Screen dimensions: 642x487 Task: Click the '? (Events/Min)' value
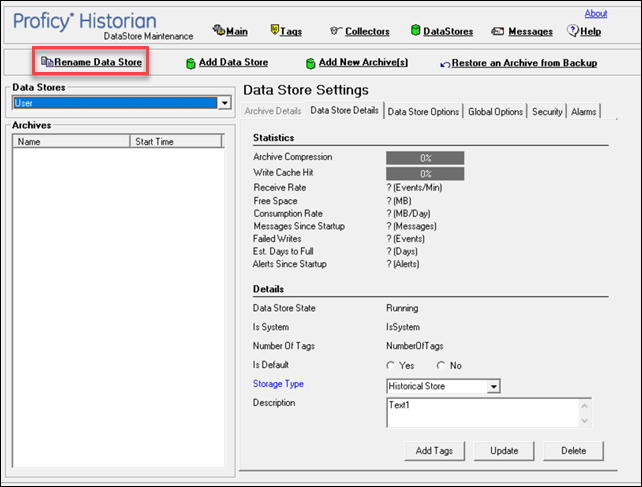[x=414, y=188]
